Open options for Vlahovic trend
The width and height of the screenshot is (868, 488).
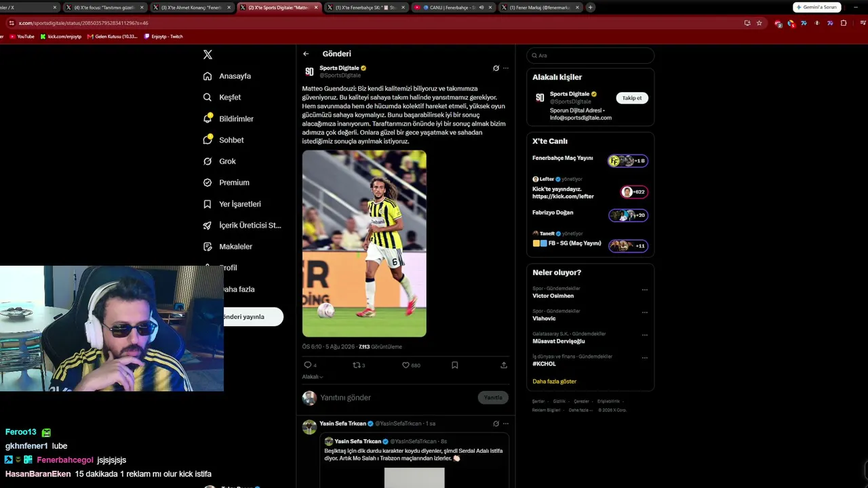645,312
